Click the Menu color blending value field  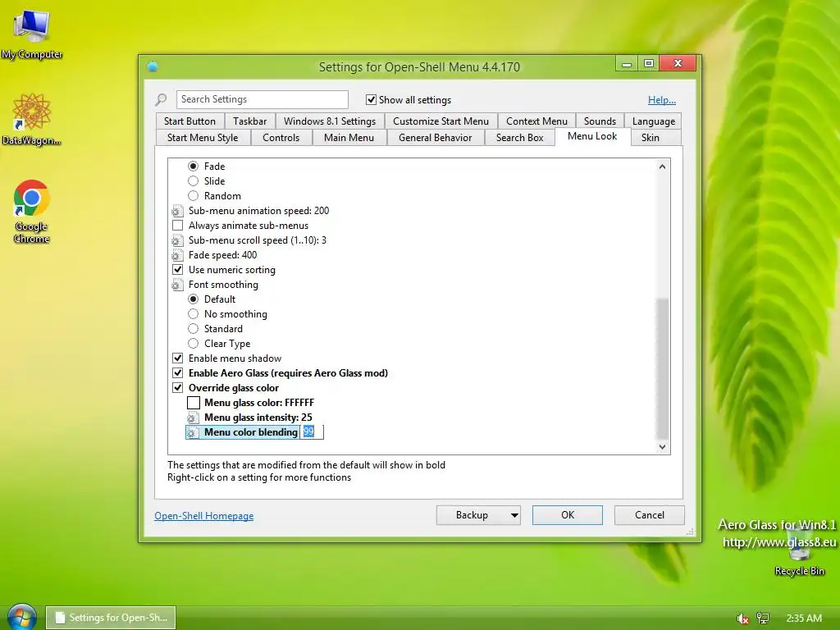click(312, 432)
